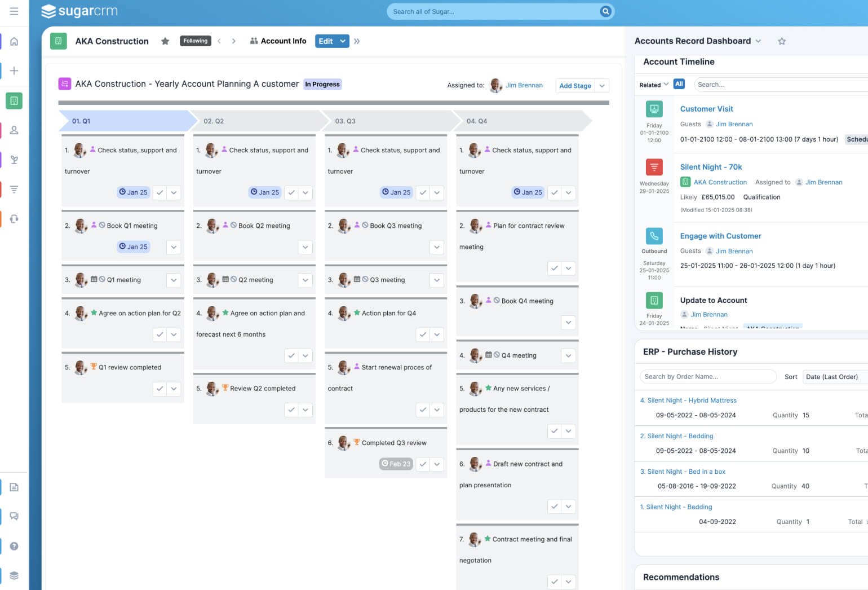Select the All timeline filter
Image resolution: width=868 pixels, height=590 pixels.
click(679, 84)
